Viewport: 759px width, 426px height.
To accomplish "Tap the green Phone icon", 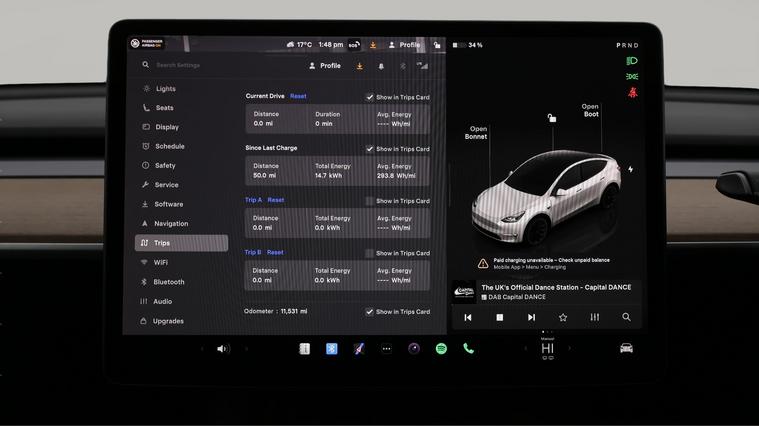I will pos(468,349).
